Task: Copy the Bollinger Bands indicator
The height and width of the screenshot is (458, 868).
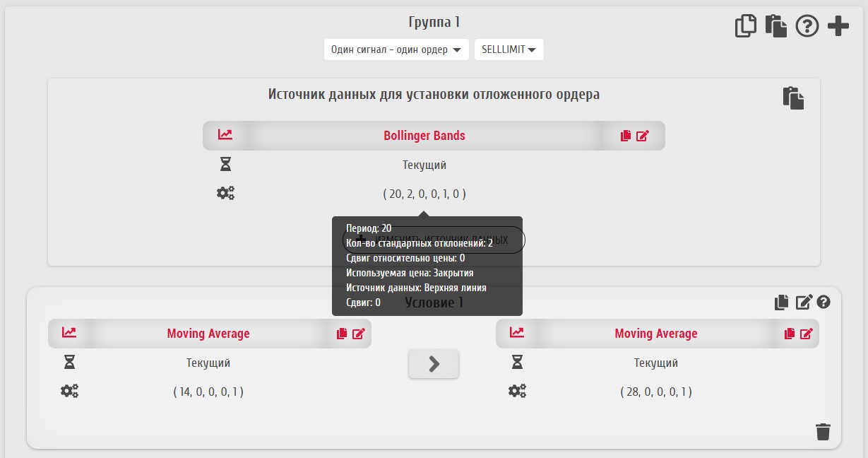Action: [x=625, y=136]
